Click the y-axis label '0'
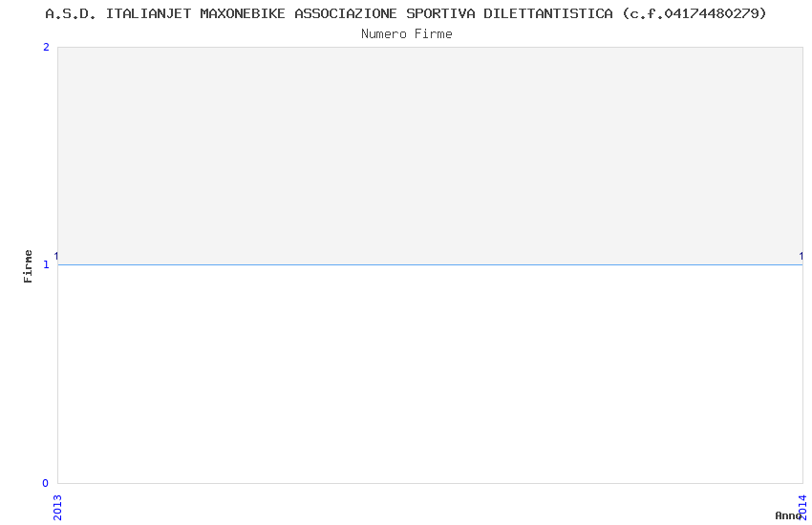Viewport: 812px width, 525px height. [46, 483]
